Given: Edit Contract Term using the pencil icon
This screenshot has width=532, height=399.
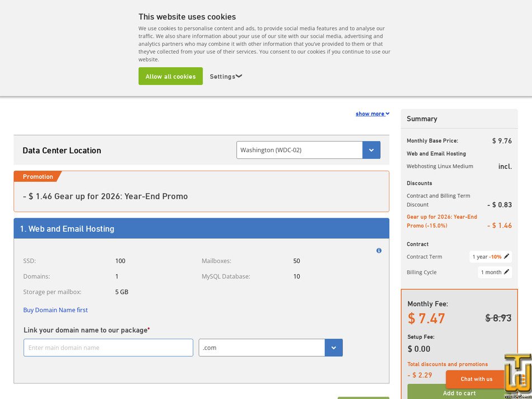Looking at the screenshot, I should click(506, 256).
